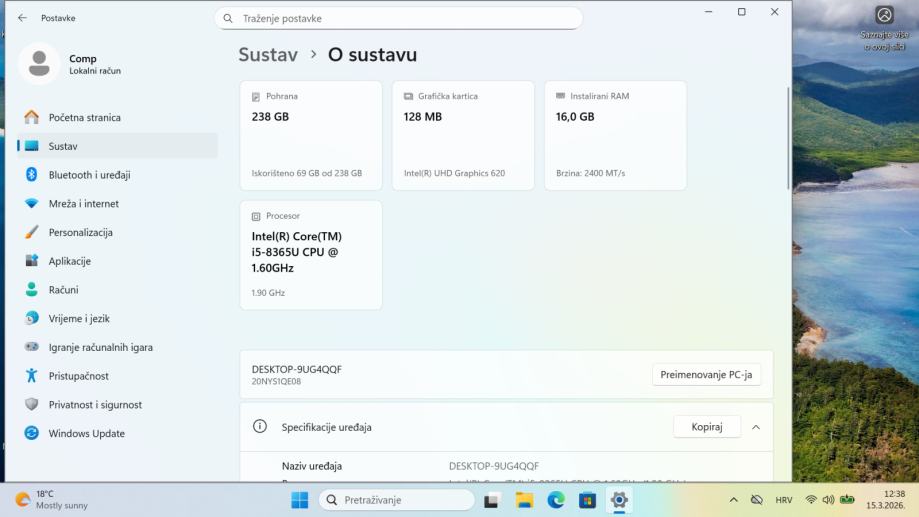The height and width of the screenshot is (517, 919).
Task: Show hidden system tray icons
Action: (x=734, y=500)
